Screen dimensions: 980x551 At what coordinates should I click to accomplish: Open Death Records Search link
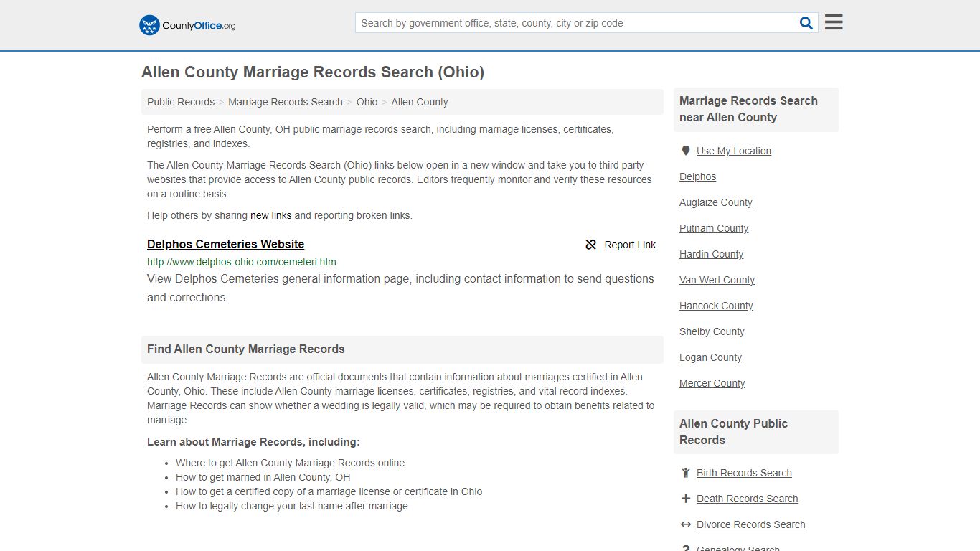click(747, 499)
